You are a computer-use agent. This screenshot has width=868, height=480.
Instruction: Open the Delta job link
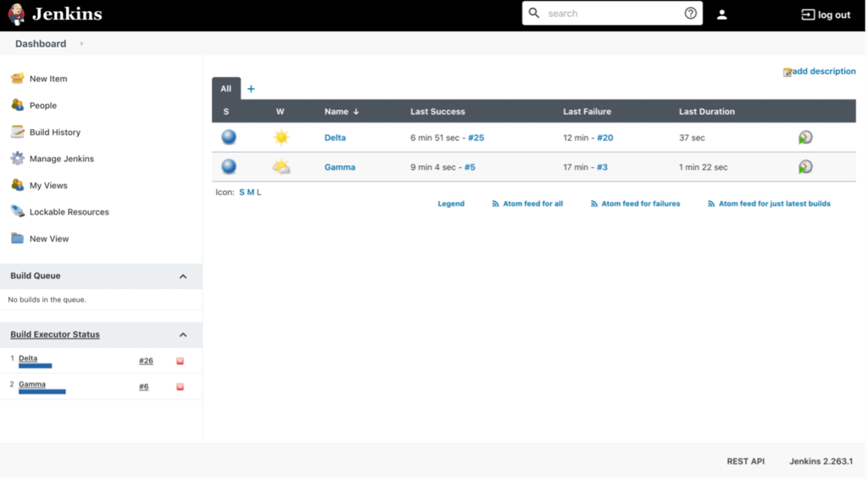(x=335, y=137)
